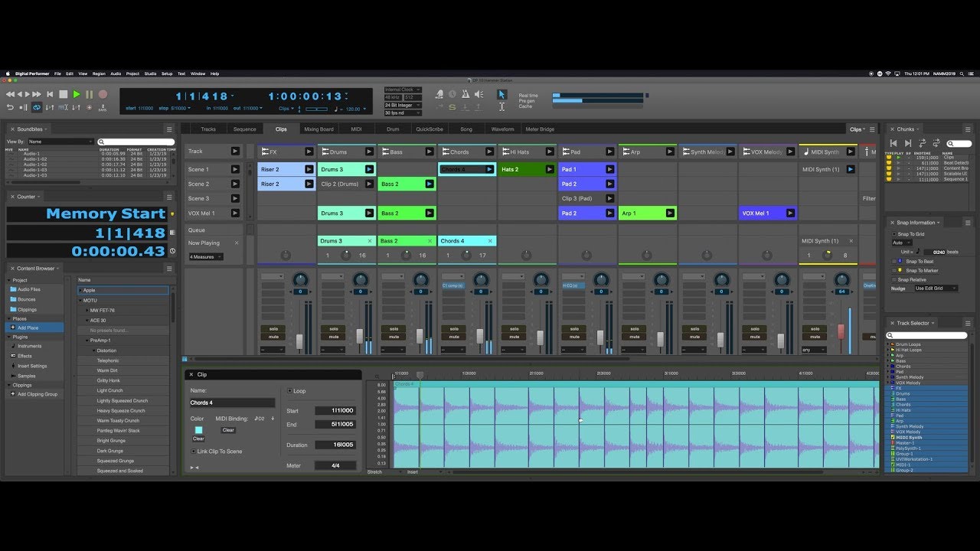
Task: Play the Bass track column trigger
Action: [x=430, y=152]
